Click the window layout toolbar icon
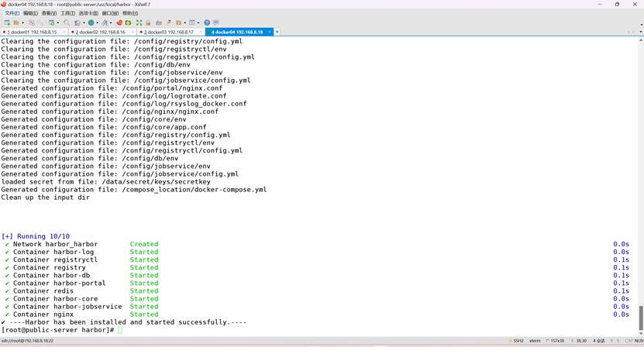Screen dimensions: 644x347 click(192, 22)
